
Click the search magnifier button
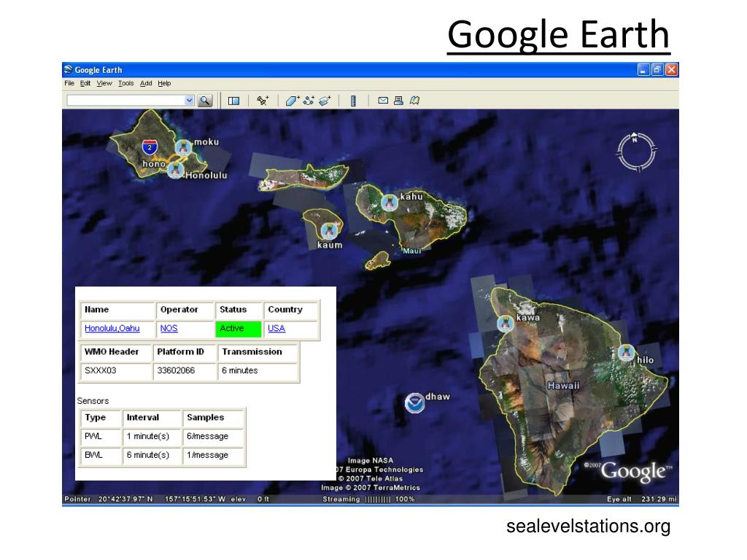(x=205, y=101)
